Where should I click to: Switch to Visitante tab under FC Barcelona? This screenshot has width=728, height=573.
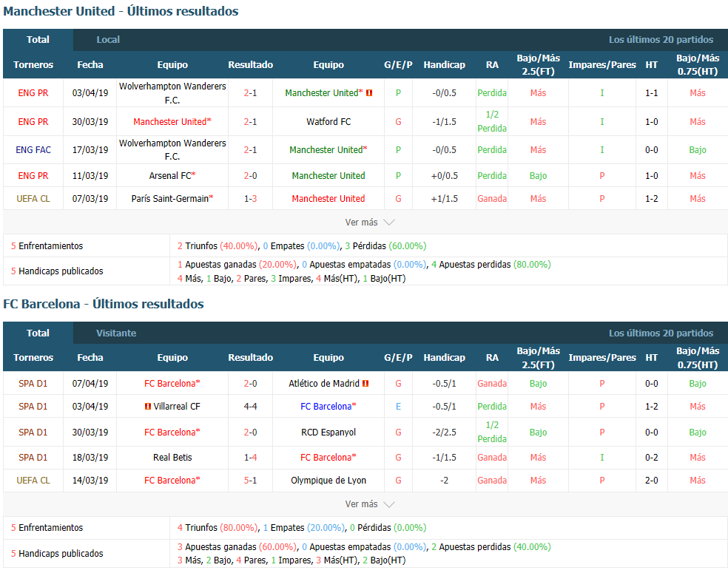[116, 333]
